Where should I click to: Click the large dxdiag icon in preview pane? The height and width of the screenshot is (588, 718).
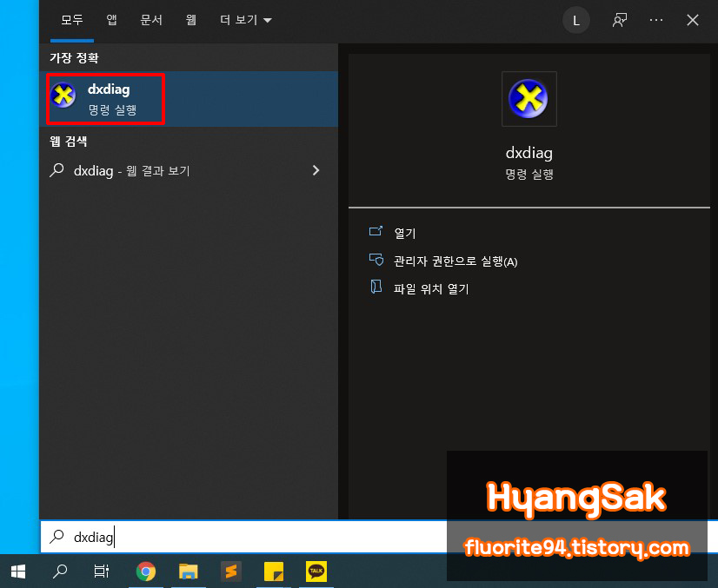click(529, 99)
